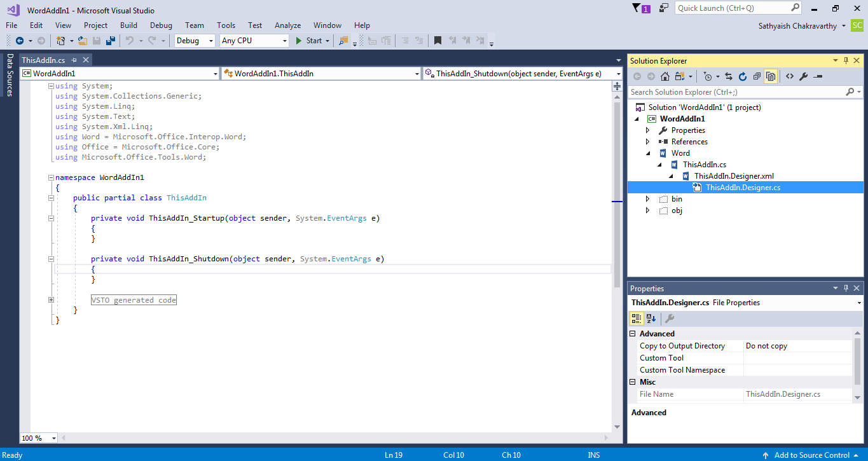This screenshot has height=461, width=868.
Task: Select the ThisAddIn.cs editor tab
Action: click(x=43, y=60)
